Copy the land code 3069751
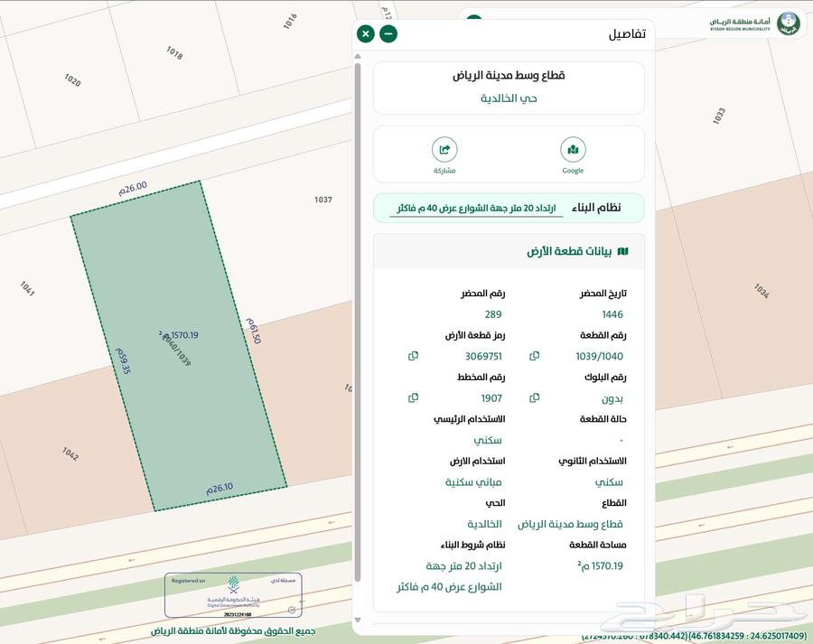Viewport: 813px width, 644px height. (x=413, y=356)
